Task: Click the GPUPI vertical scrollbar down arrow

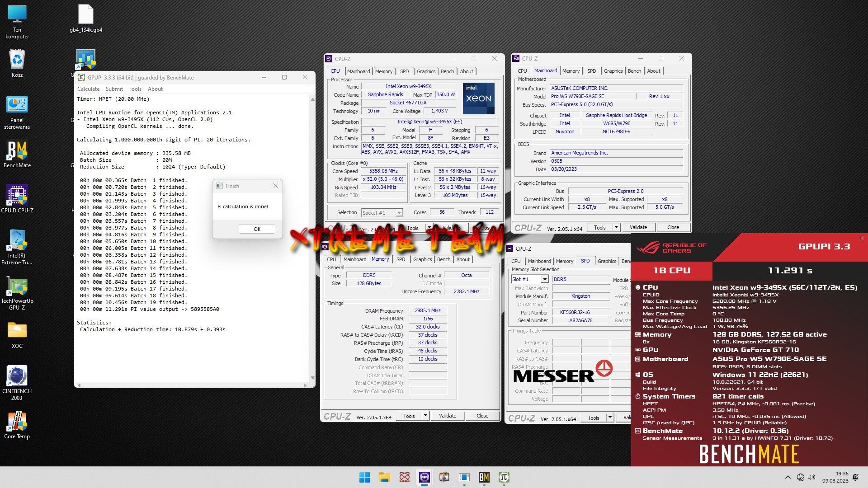Action: click(x=312, y=378)
